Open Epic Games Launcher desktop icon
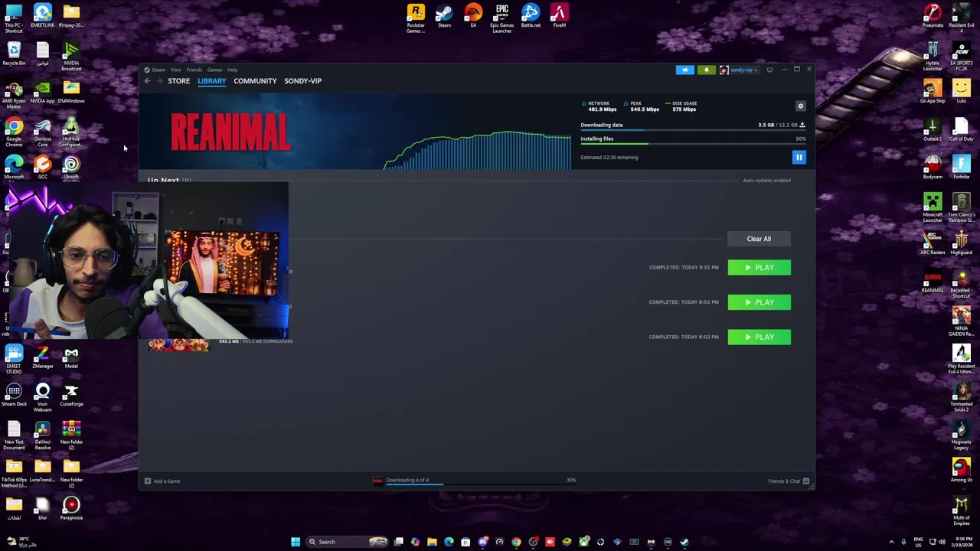This screenshot has height=551, width=980. pyautogui.click(x=501, y=18)
